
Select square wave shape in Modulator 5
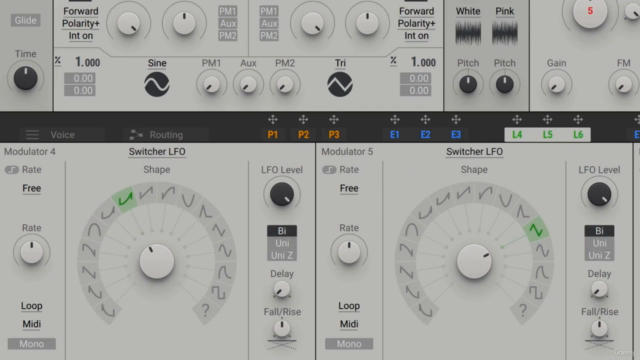(x=536, y=292)
